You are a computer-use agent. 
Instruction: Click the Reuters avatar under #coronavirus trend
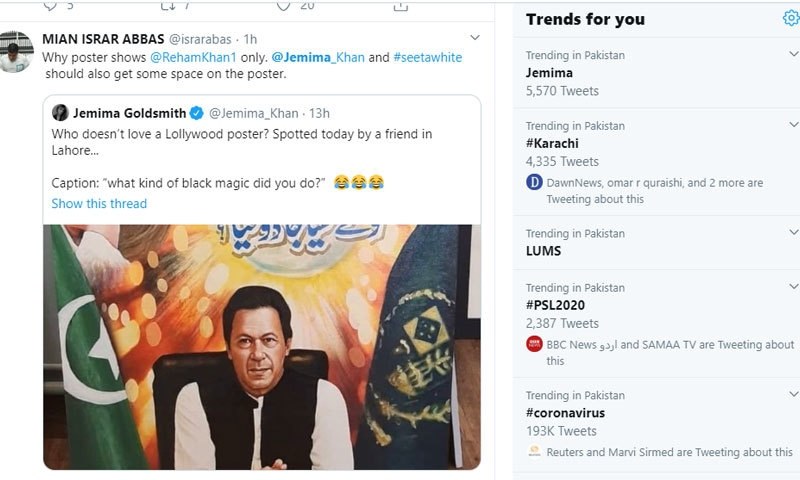[535, 452]
